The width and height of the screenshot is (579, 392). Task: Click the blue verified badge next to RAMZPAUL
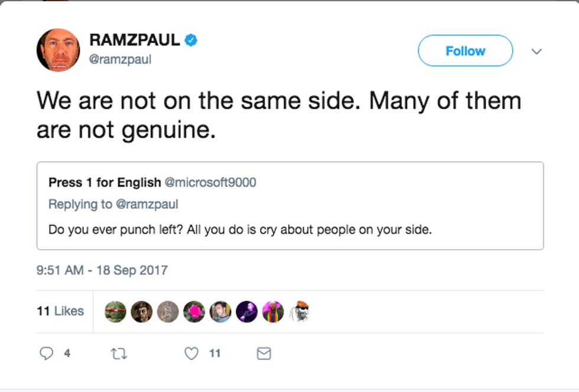[x=191, y=40]
